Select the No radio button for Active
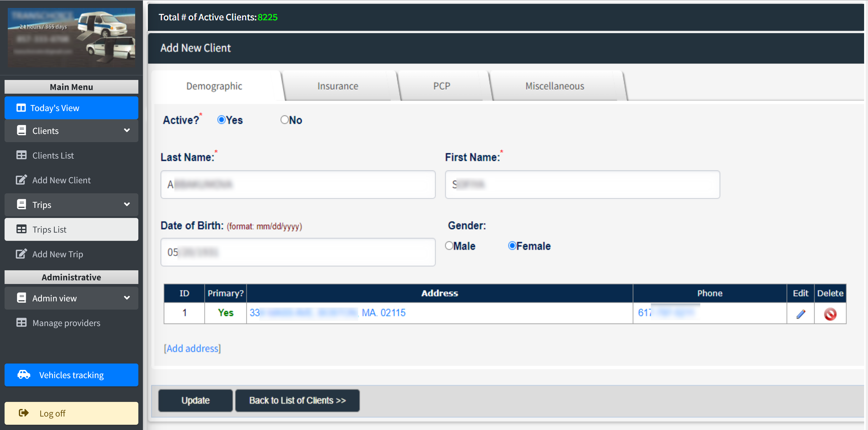868x430 pixels. click(x=284, y=120)
